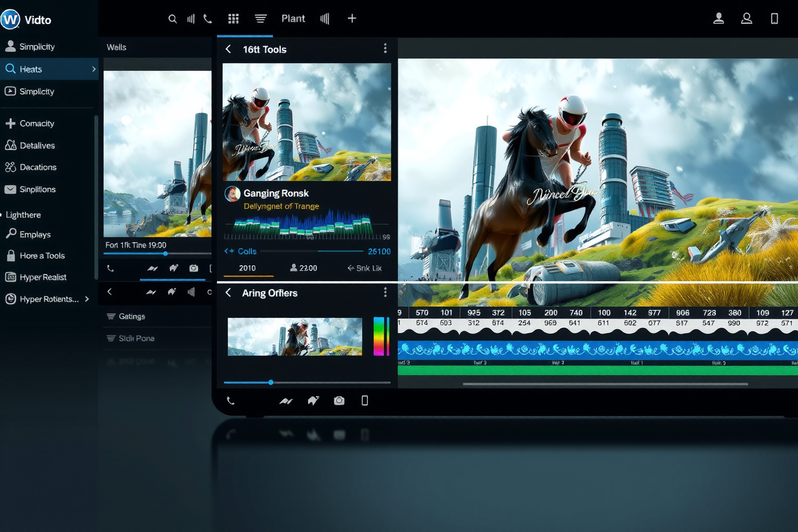Click the mobile device icon at top right
The width and height of the screenshot is (798, 532).
[774, 19]
